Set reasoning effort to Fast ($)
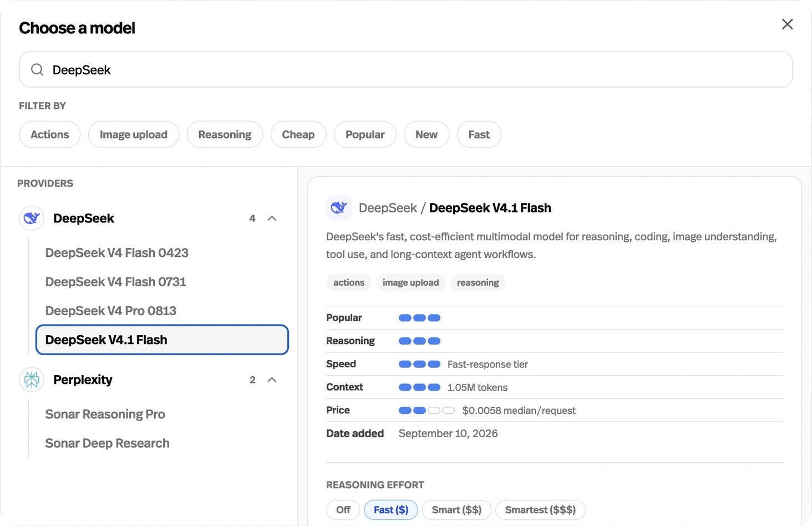 tap(391, 510)
